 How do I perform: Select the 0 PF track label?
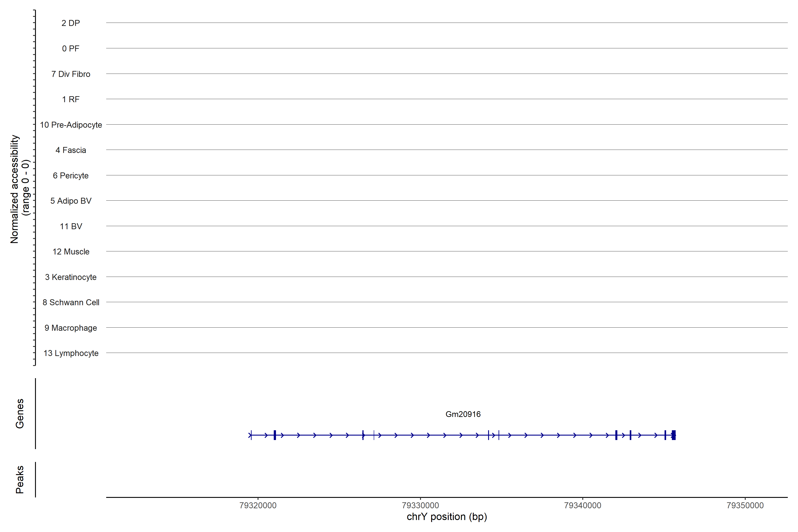(x=70, y=49)
